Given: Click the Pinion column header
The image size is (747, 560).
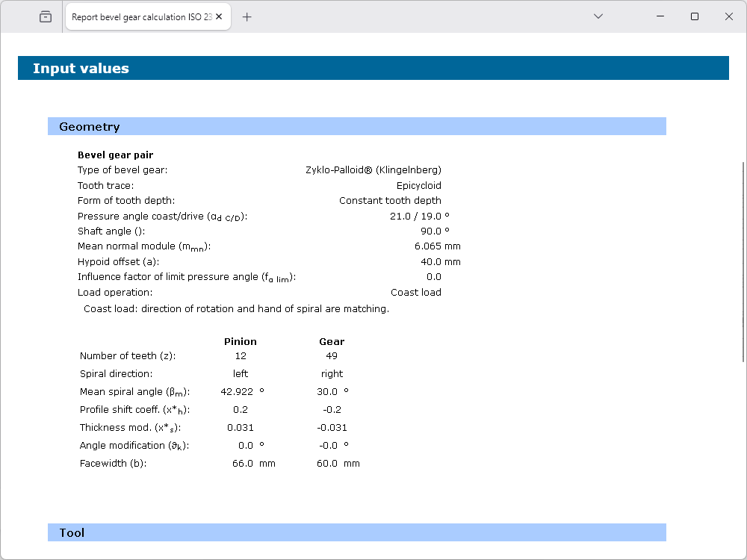Looking at the screenshot, I should (240, 341).
